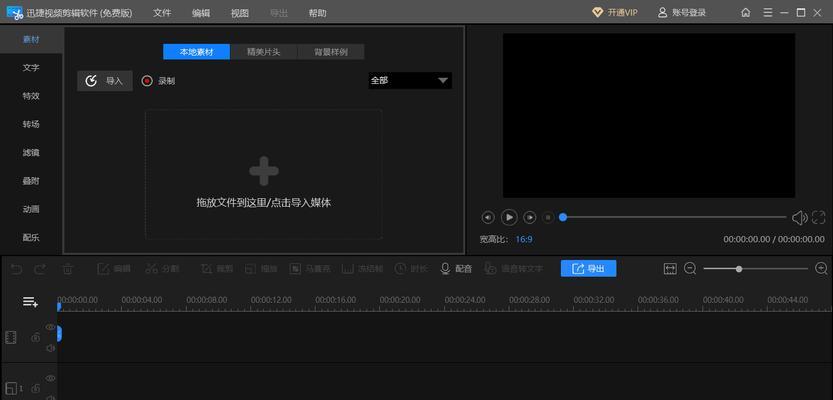Open the 动画 animation panel
833x400 pixels.
[31, 209]
